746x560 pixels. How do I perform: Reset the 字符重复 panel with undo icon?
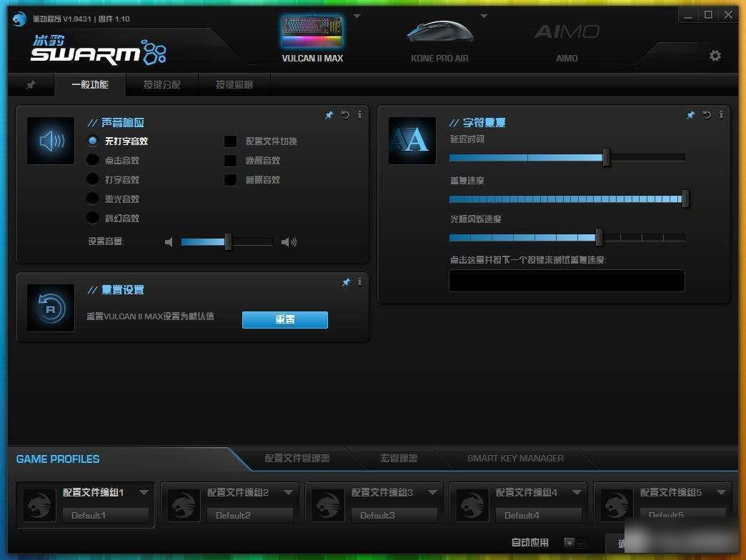point(707,114)
